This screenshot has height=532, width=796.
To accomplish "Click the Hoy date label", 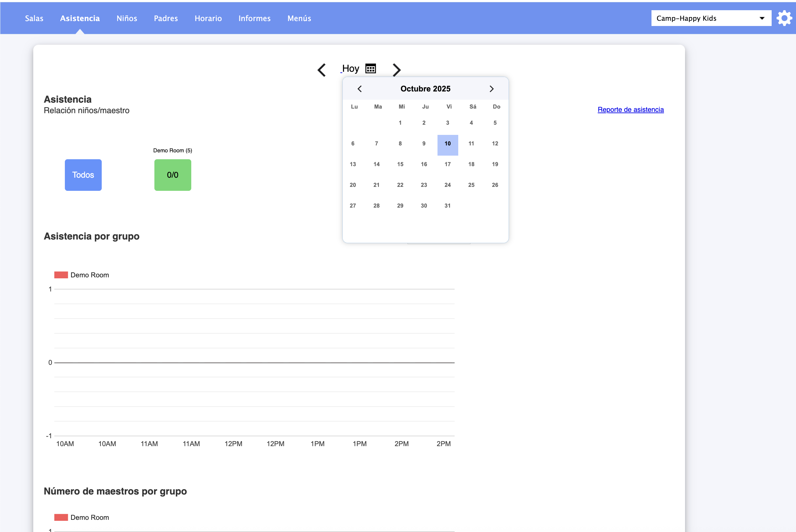I will point(350,68).
